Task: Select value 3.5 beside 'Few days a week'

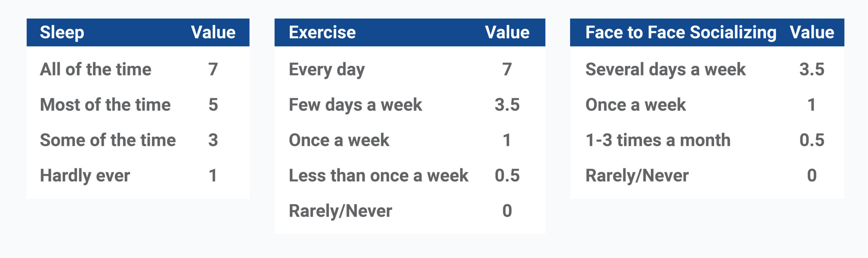Action: pos(507,105)
